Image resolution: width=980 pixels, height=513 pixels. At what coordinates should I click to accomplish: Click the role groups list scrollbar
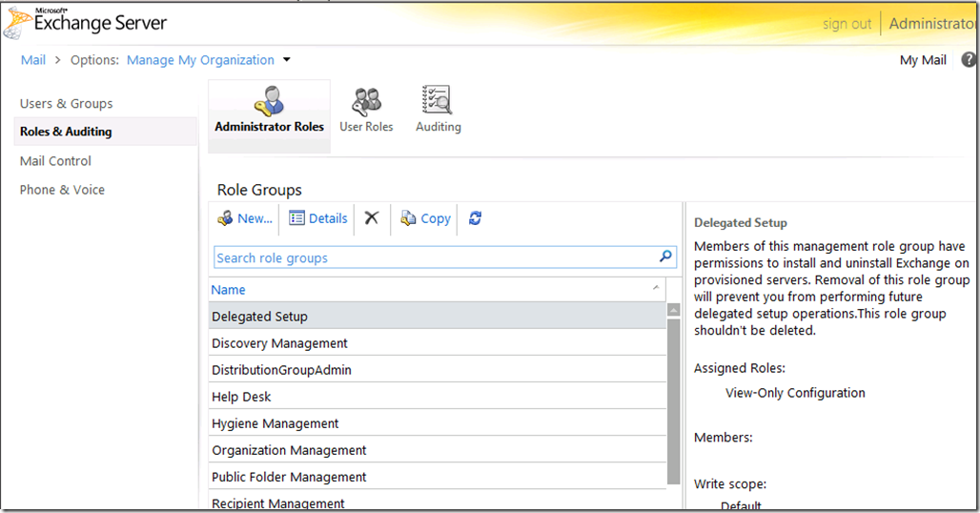point(673,401)
